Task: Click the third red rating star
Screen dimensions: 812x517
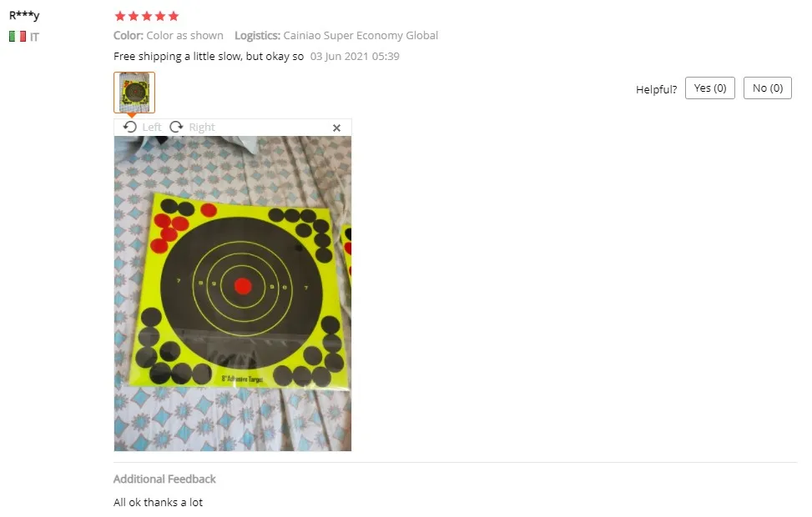Action: (x=147, y=16)
